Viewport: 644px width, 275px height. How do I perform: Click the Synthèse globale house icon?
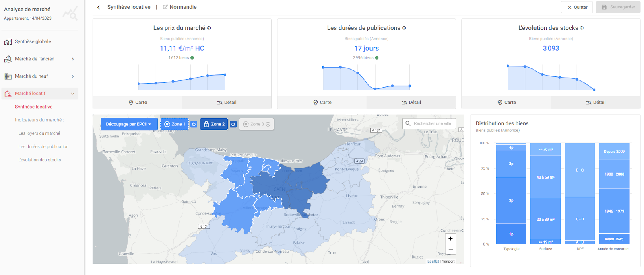8,42
